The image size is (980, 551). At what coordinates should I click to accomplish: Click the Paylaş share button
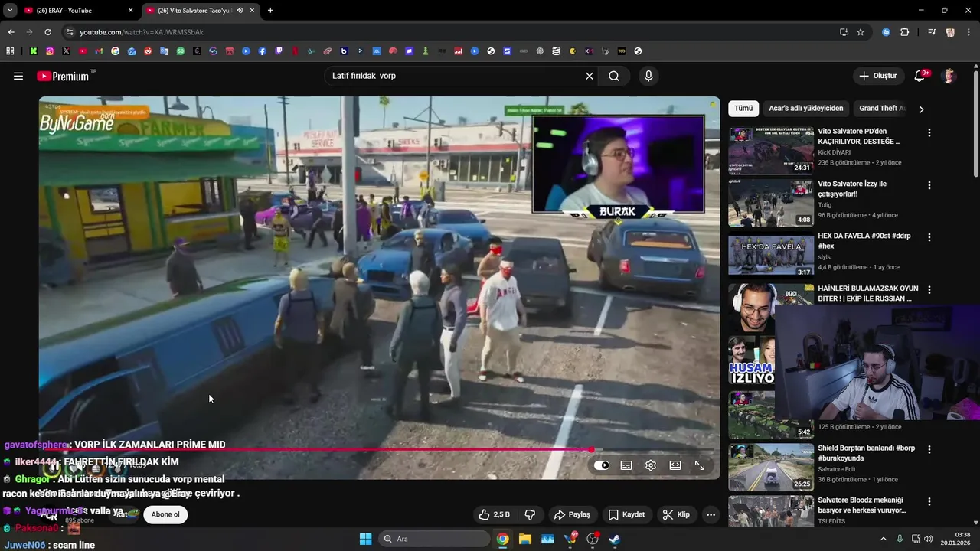(x=572, y=514)
